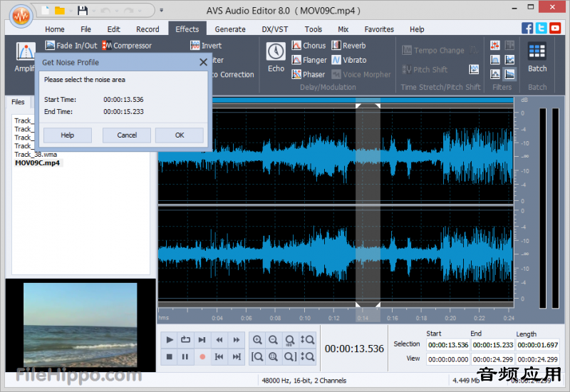The height and width of the screenshot is (392, 570).
Task: Apply the Chorus effect
Action: coord(309,46)
